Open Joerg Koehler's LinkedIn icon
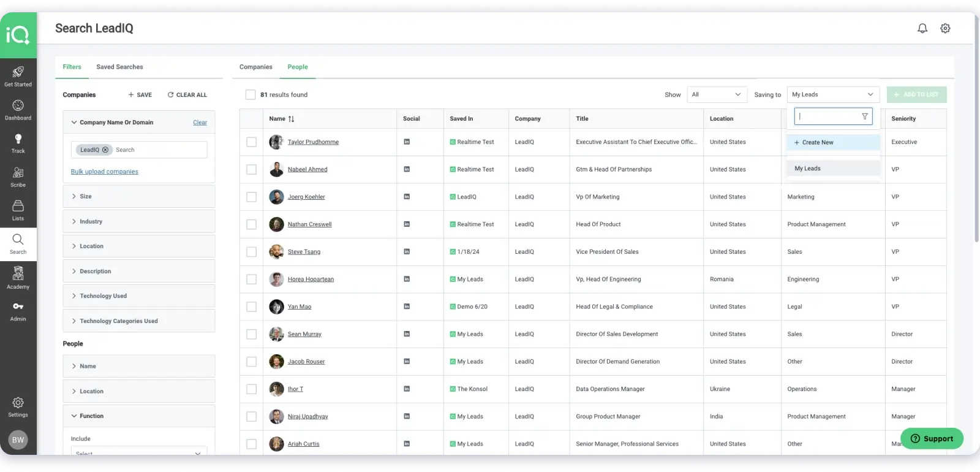 point(407,197)
